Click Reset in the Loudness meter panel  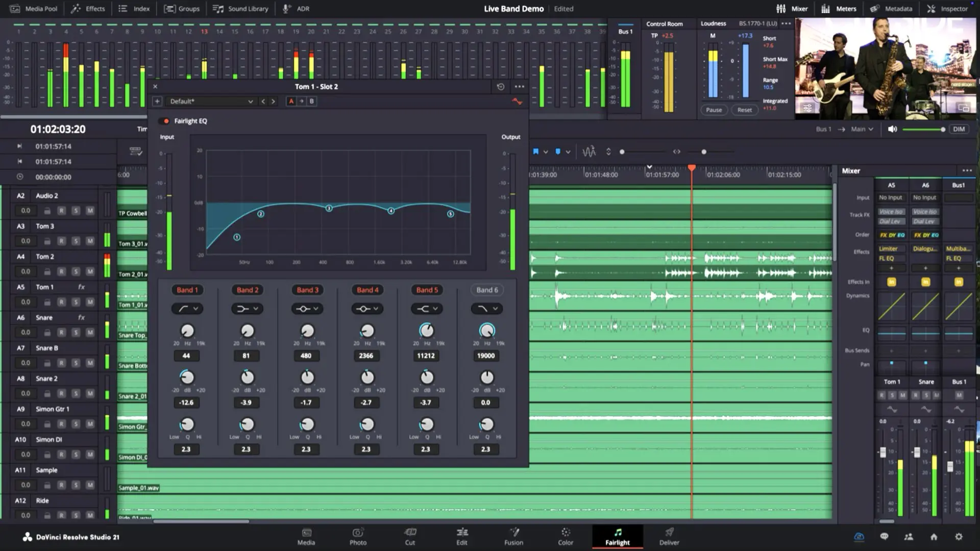click(745, 110)
